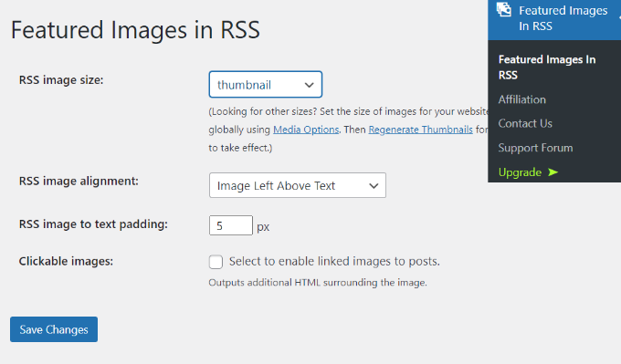This screenshot has height=364, width=621.
Task: Open the Affiliation submenu item
Action: pos(522,99)
